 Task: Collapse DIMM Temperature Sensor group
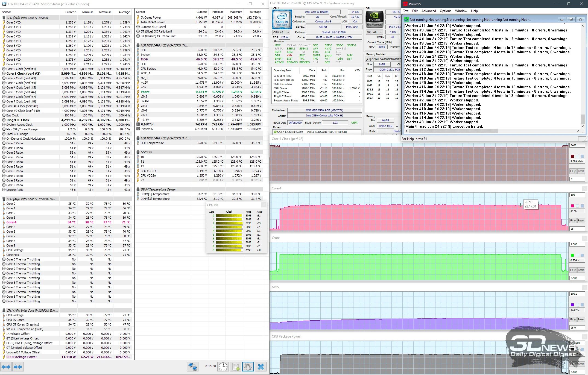pos(138,189)
